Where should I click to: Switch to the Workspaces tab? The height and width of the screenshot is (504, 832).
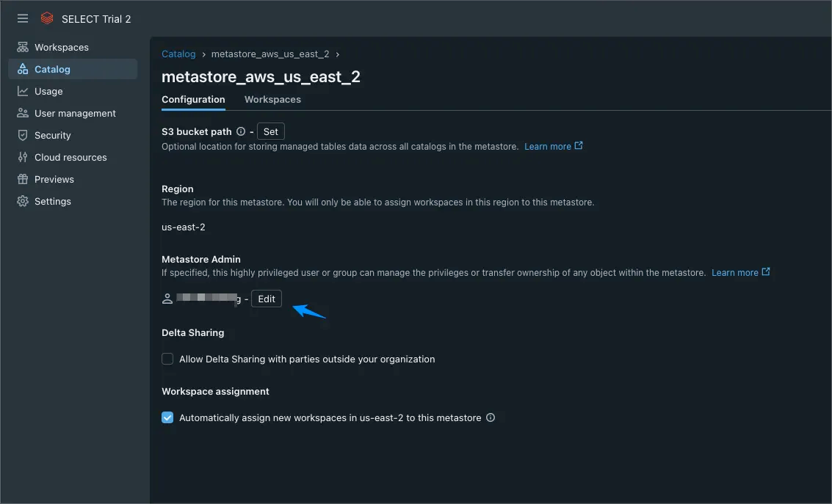click(x=272, y=99)
